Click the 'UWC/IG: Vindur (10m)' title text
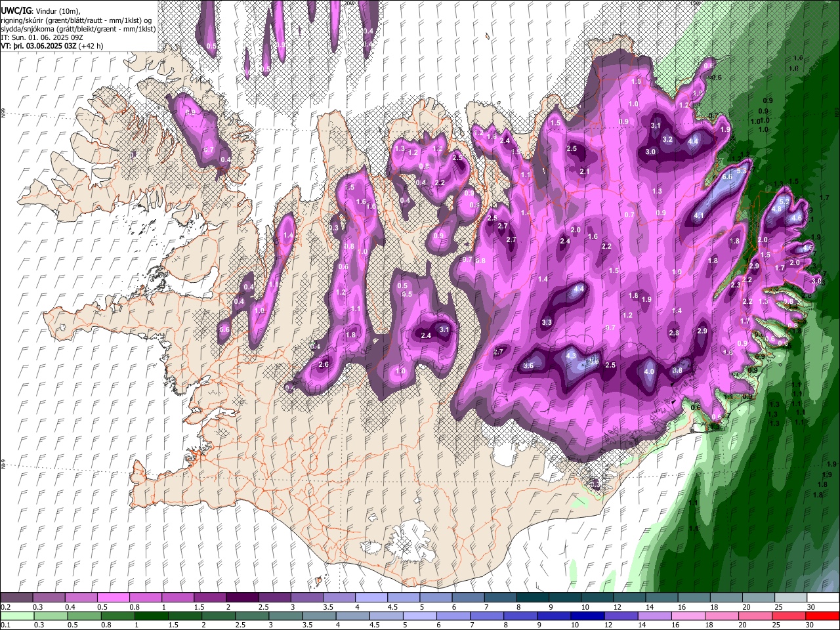The image size is (840, 630). (x=41, y=10)
